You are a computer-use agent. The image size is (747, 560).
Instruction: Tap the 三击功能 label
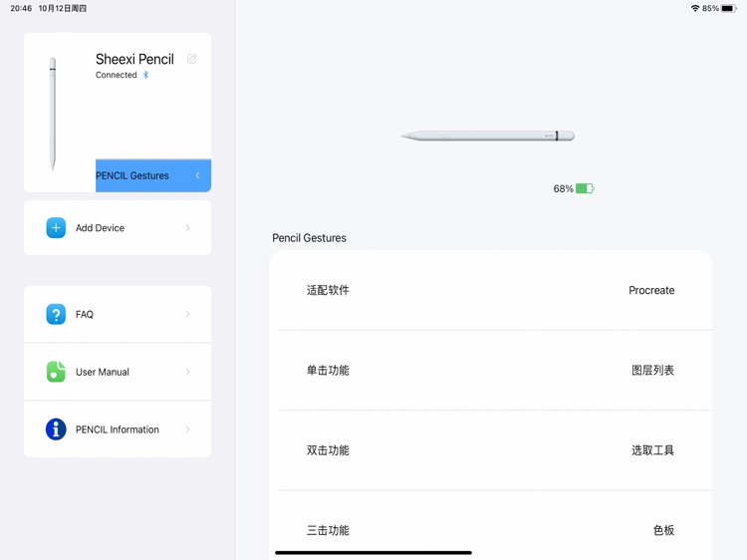tap(328, 530)
